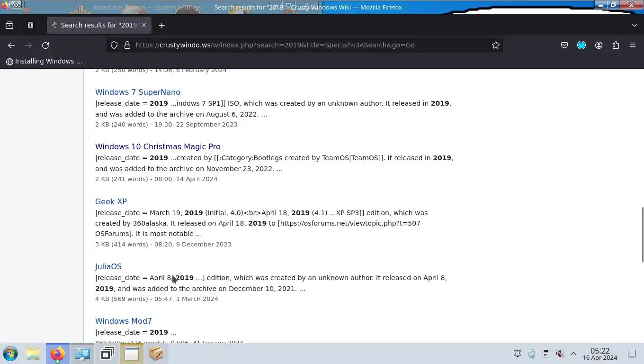Open the Extensions puzzle menu
The width and height of the screenshot is (644, 364).
616,45
